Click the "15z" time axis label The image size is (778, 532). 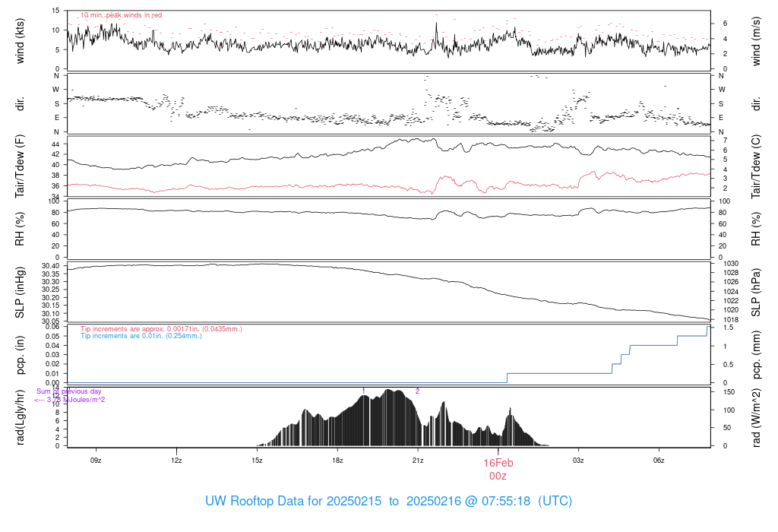(x=257, y=461)
